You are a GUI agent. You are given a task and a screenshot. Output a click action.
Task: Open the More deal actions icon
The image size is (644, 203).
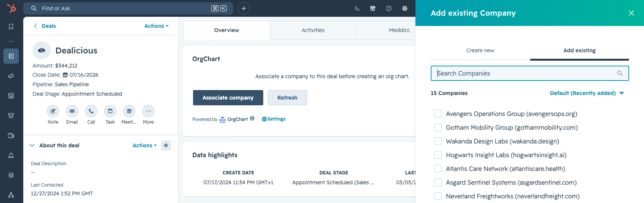(x=148, y=111)
